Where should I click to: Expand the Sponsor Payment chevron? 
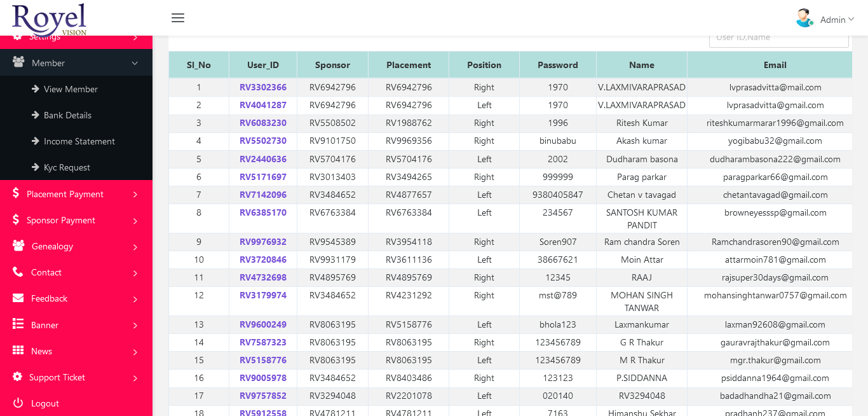(135, 221)
